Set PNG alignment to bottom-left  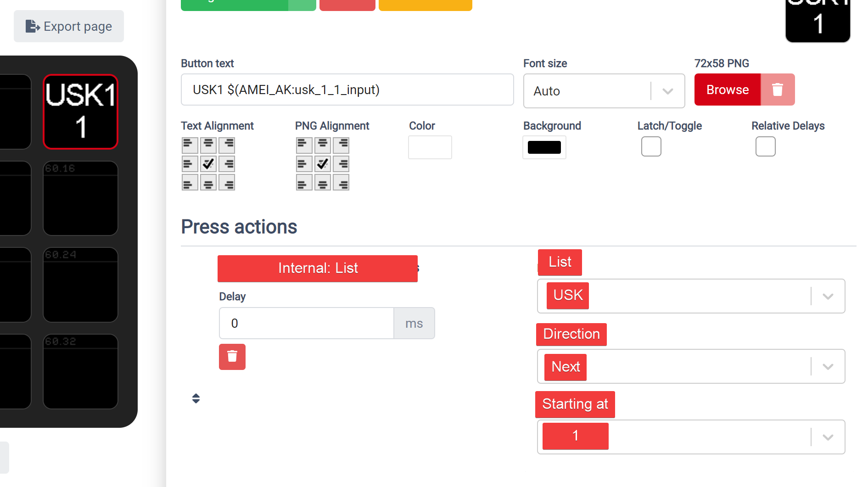pyautogui.click(x=304, y=182)
